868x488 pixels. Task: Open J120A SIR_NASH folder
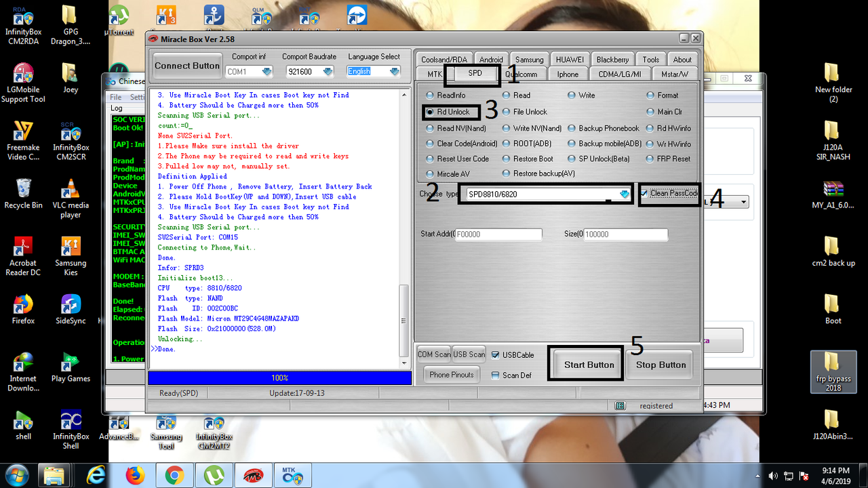point(833,141)
